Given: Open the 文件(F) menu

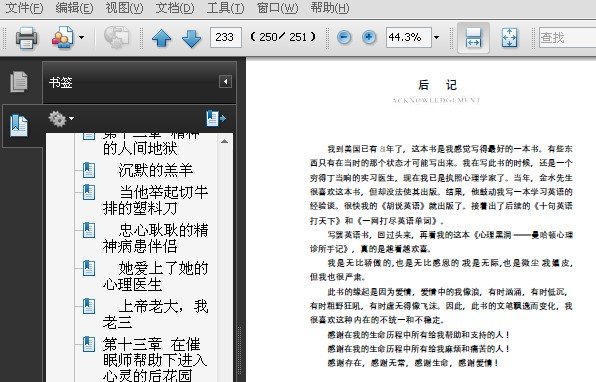Looking at the screenshot, I should [24, 8].
